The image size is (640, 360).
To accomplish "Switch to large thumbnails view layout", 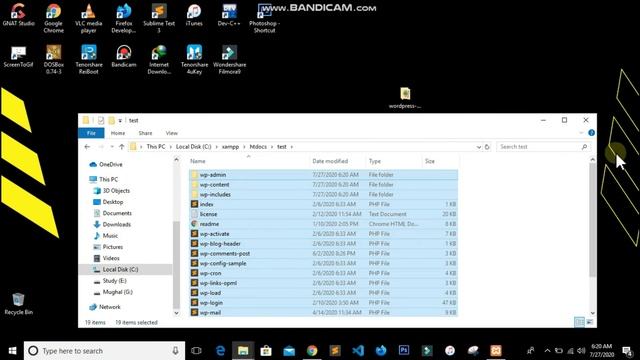I will click(590, 322).
